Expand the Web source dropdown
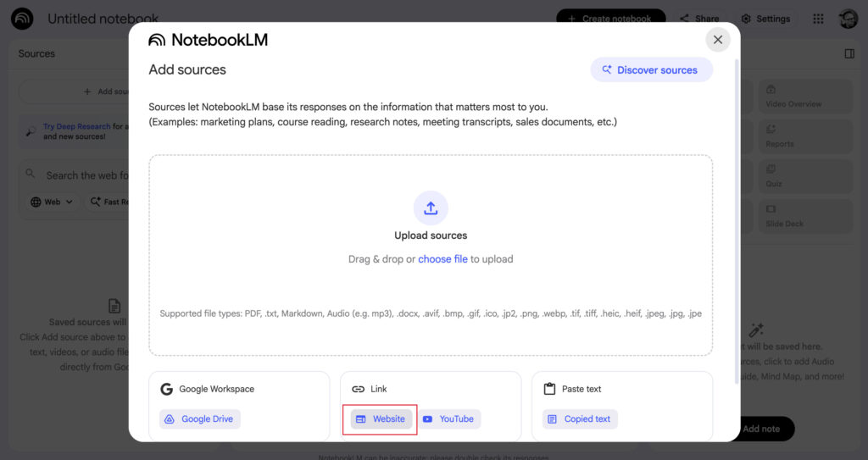The image size is (868, 460). click(x=52, y=202)
